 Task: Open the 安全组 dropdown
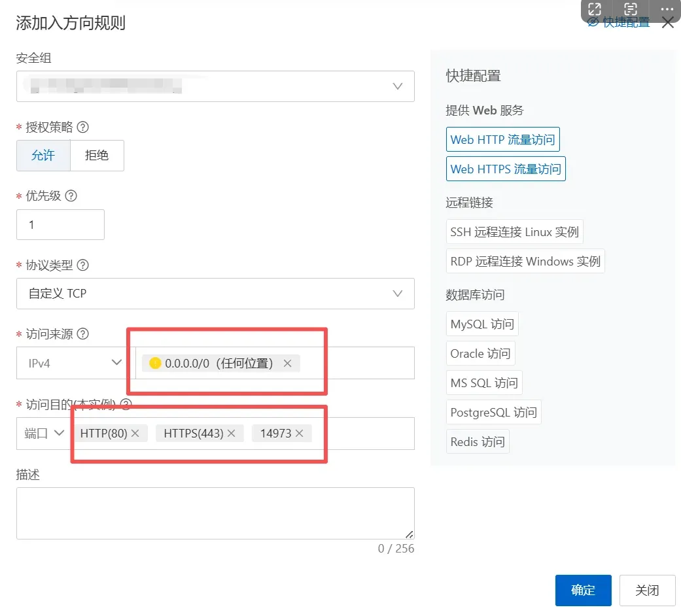point(215,86)
